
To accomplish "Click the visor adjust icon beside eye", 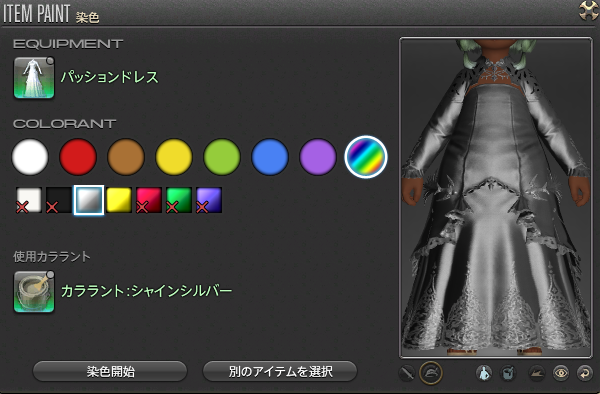I will 536,373.
